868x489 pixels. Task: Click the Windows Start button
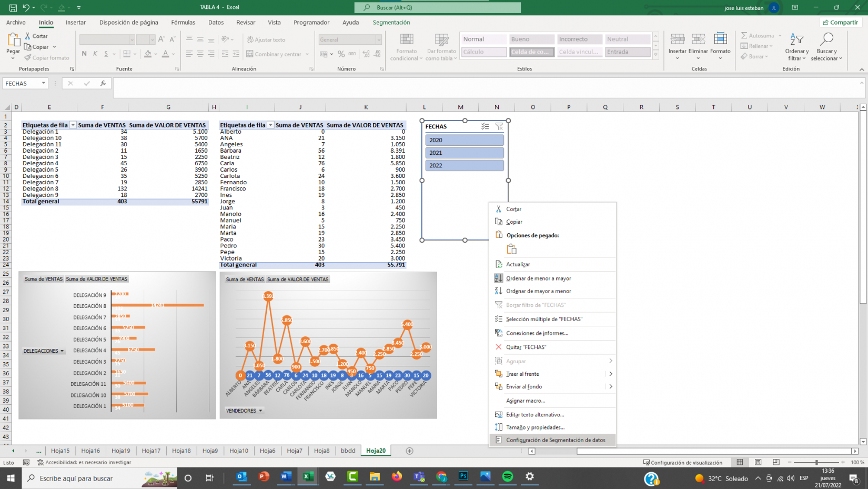[x=11, y=478]
